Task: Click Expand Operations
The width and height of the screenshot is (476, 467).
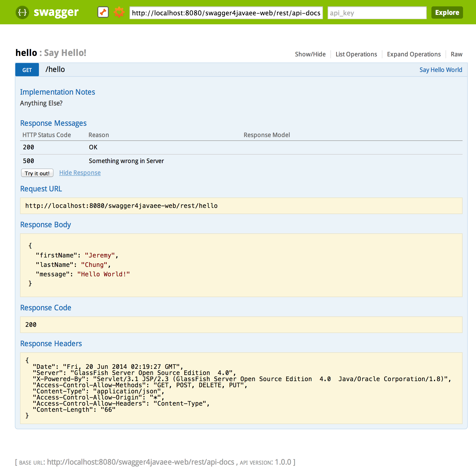Action: 414,54
